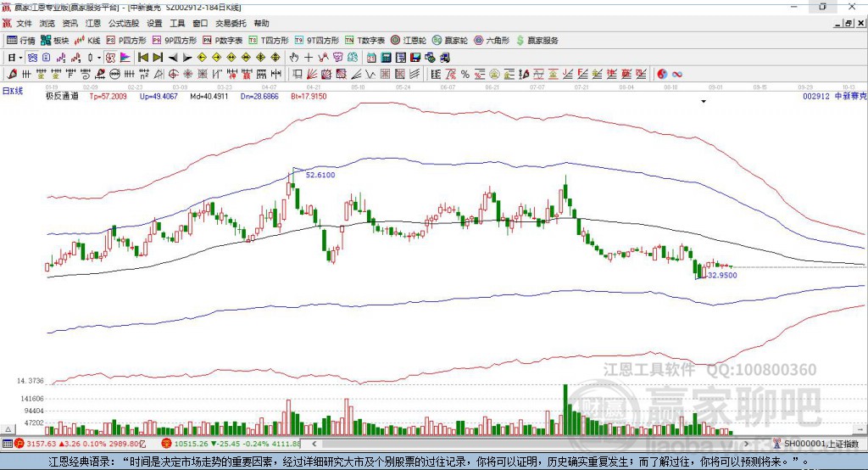Open the P数字表 number table
Viewport: 868px width, 470px height.
[222, 41]
